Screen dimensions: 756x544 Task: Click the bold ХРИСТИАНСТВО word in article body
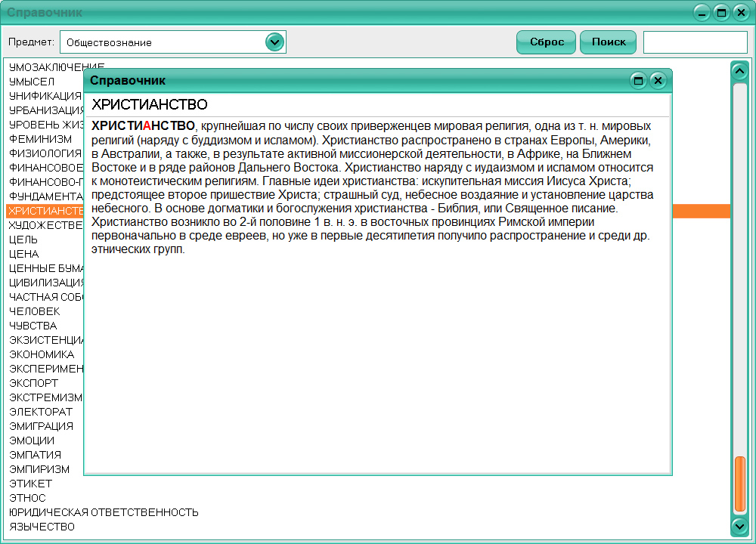[x=143, y=125]
